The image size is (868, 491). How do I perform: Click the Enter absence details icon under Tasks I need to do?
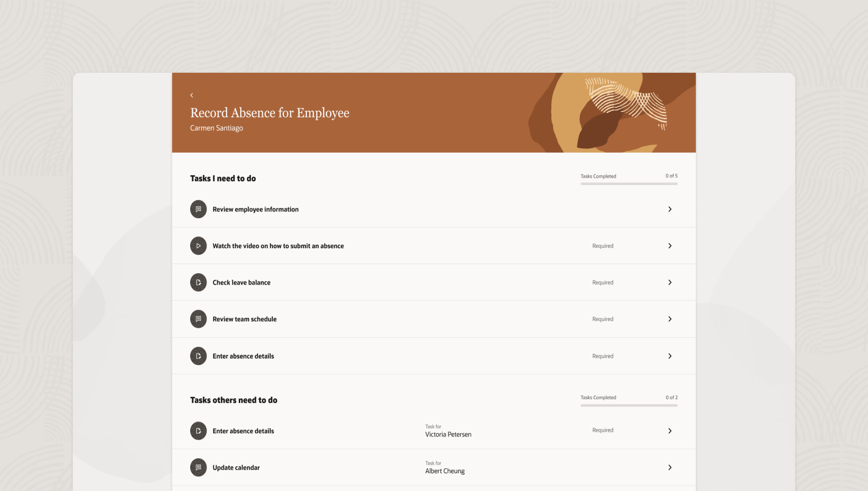198,356
